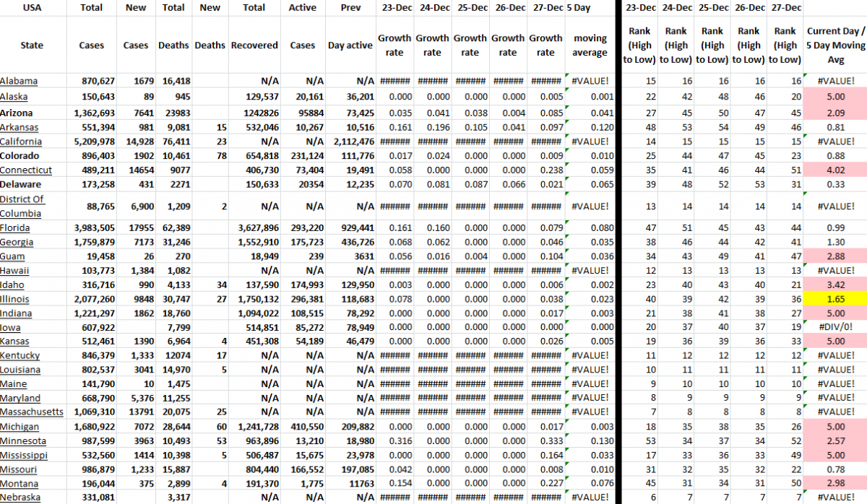The height and width of the screenshot is (504, 867).
Task: Click the Current Day / 5 Day Moving Avg header
Action: click(835, 45)
